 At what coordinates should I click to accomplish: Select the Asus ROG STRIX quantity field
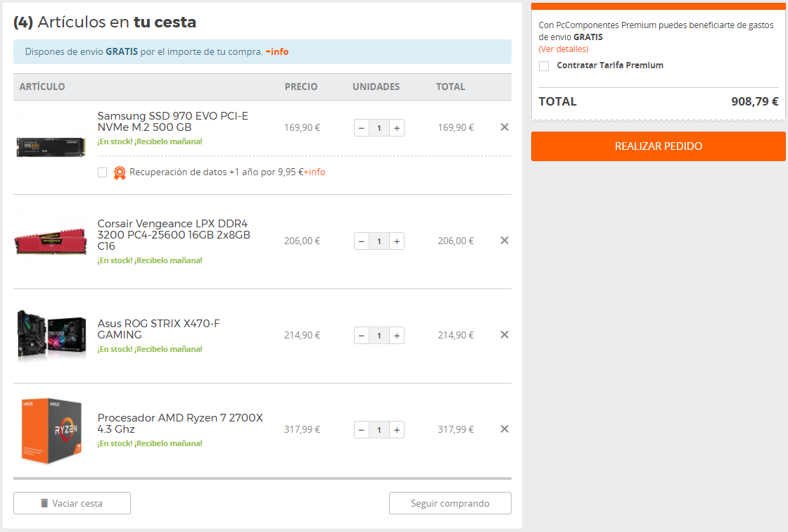379,336
